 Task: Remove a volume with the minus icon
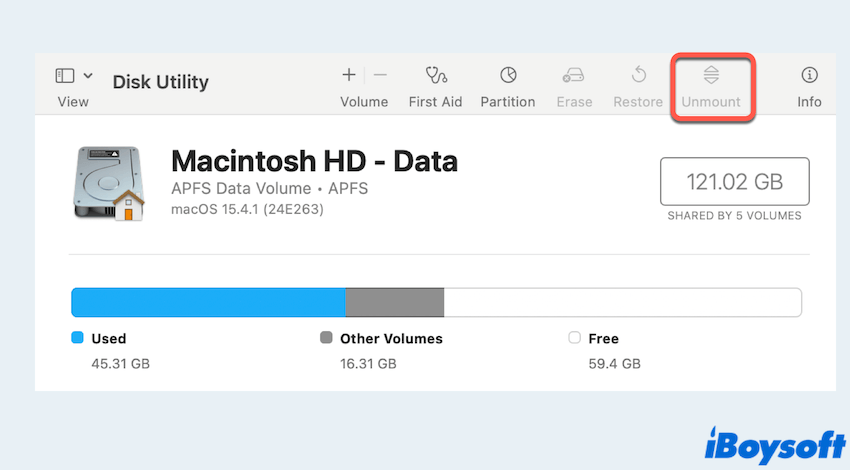pos(380,75)
